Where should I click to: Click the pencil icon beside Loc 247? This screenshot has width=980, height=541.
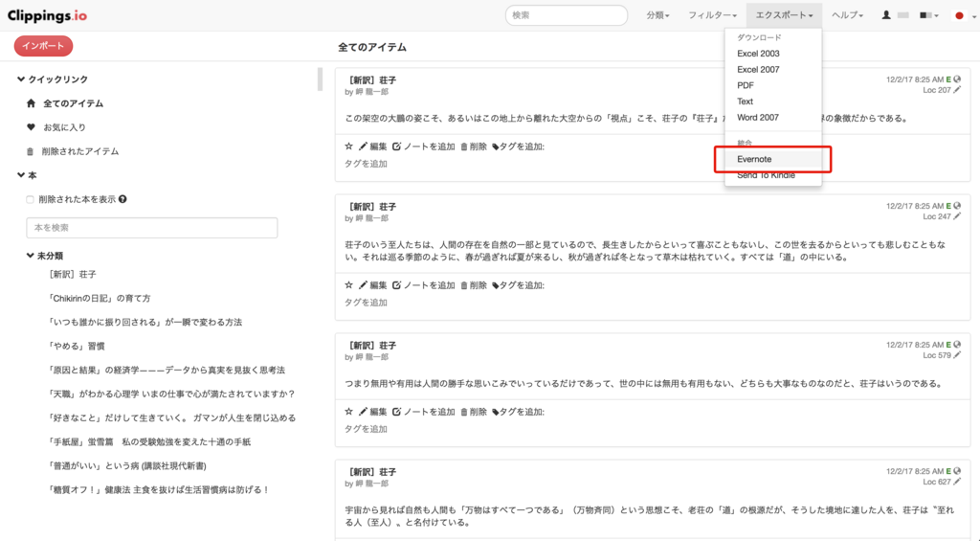957,216
